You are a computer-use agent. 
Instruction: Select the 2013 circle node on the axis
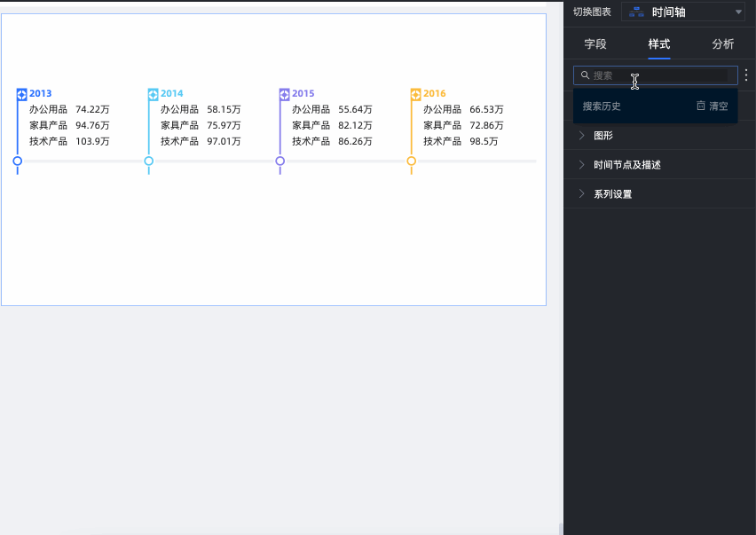coord(17,161)
